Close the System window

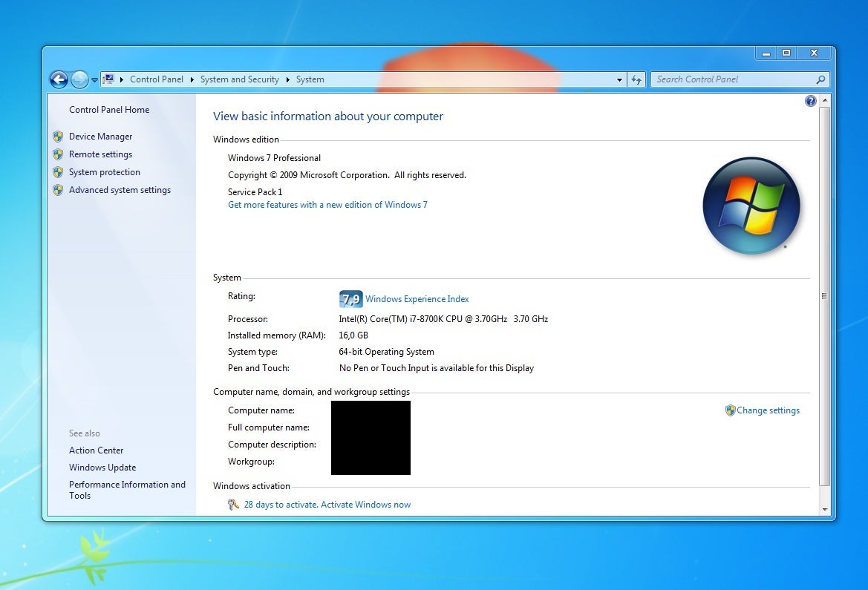tap(815, 53)
